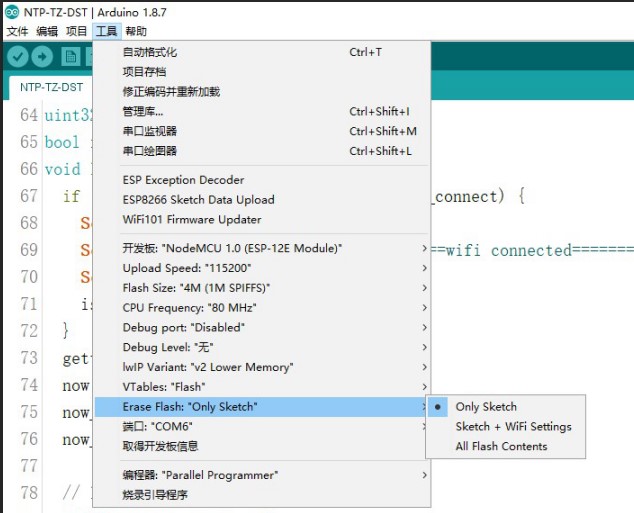Click the 'get' code on line 73
Viewport: 634px width, 513px height.
tap(76, 359)
